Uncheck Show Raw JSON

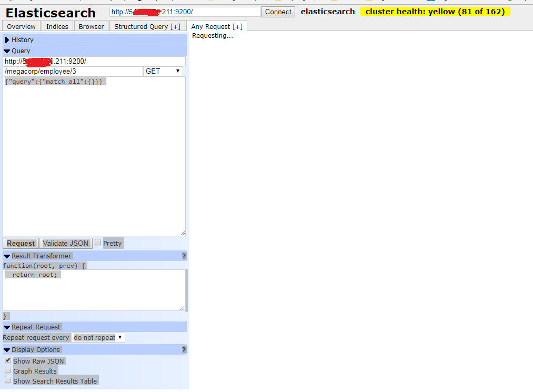pyautogui.click(x=7, y=360)
